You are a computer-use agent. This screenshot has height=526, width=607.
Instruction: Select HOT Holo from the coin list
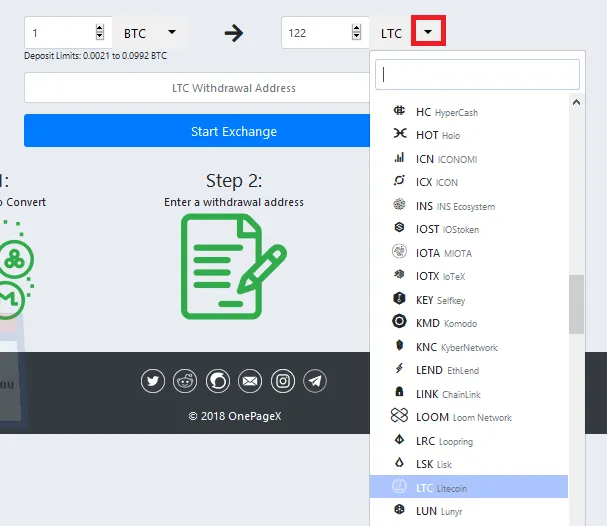(x=469, y=135)
